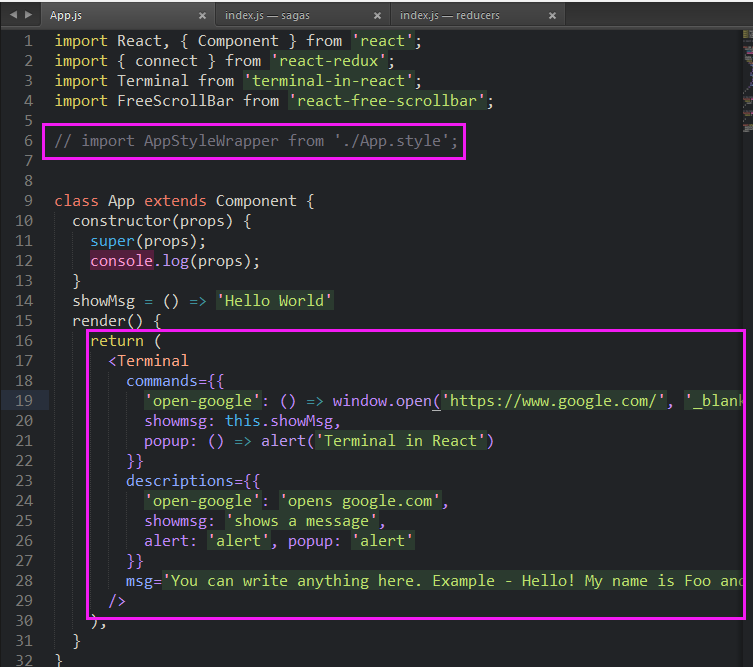Click the next tab arrow icon
This screenshot has height=667, width=753.
[28, 15]
